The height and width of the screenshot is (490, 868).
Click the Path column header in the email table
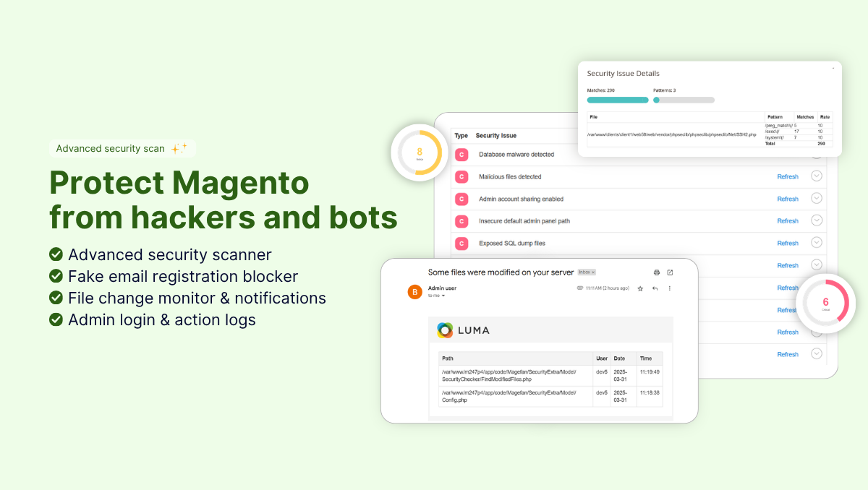448,358
